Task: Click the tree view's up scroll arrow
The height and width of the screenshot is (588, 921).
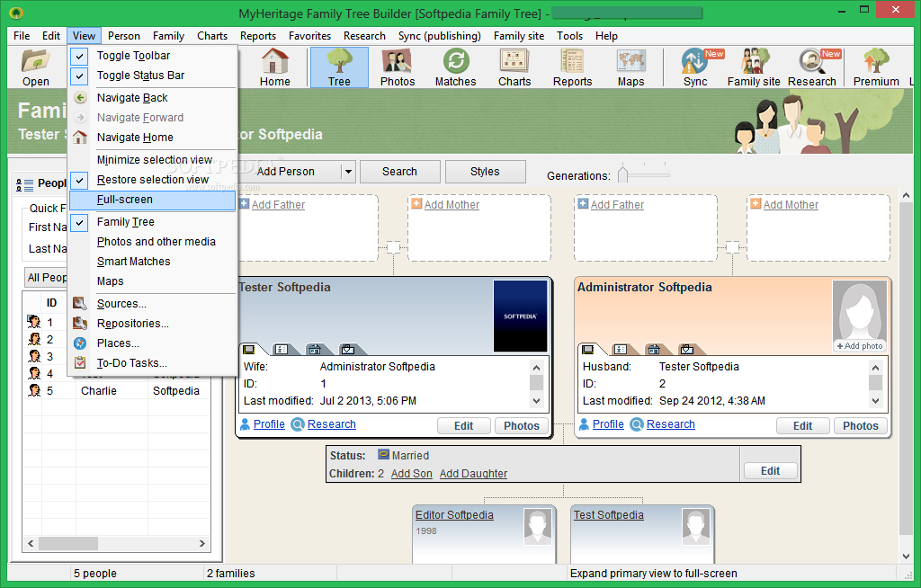Action: click(906, 196)
